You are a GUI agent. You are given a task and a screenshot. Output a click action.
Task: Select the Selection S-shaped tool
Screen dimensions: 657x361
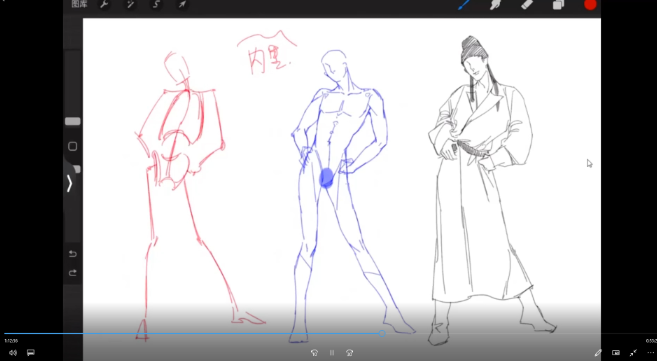point(155,5)
